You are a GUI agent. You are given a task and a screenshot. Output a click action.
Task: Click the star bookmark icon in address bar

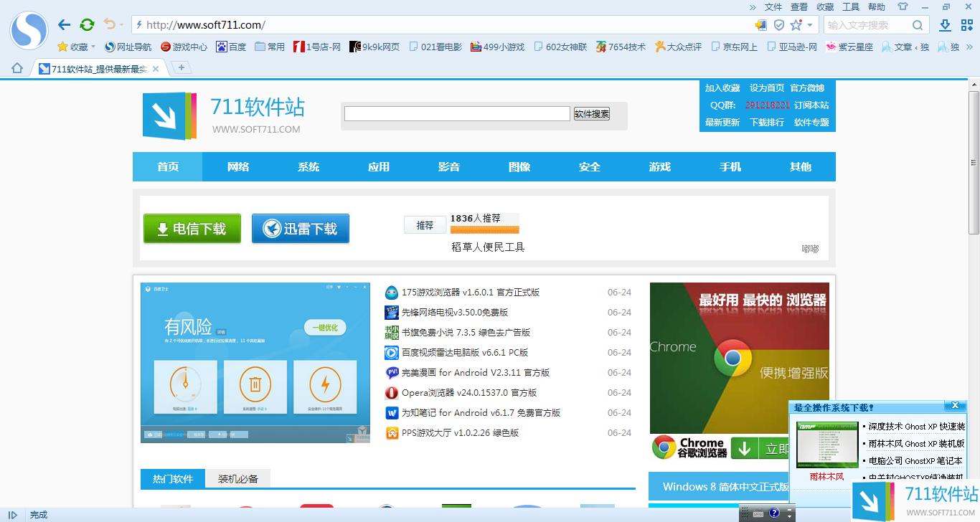(796, 25)
